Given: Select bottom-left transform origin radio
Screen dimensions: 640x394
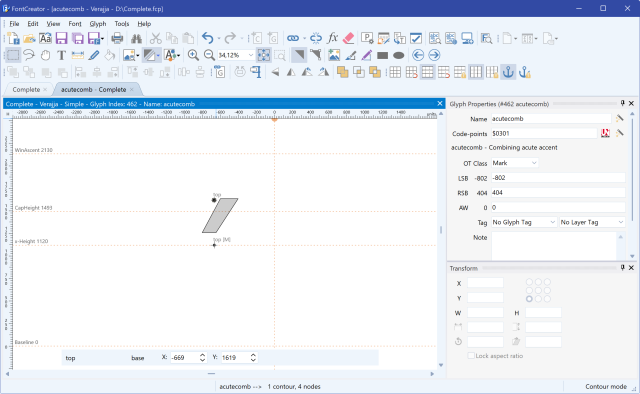Looking at the screenshot, I should pos(529,299).
